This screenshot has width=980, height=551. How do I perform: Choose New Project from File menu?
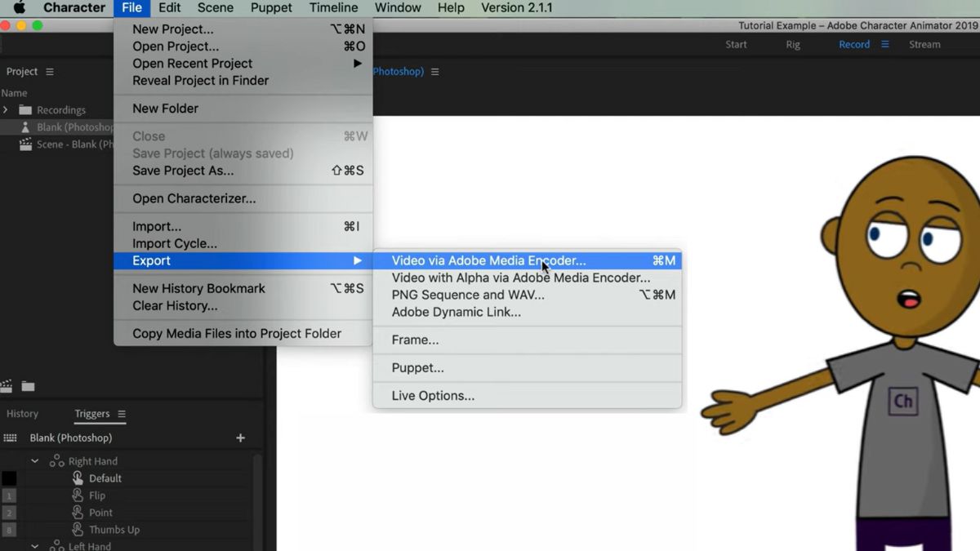click(x=243, y=29)
